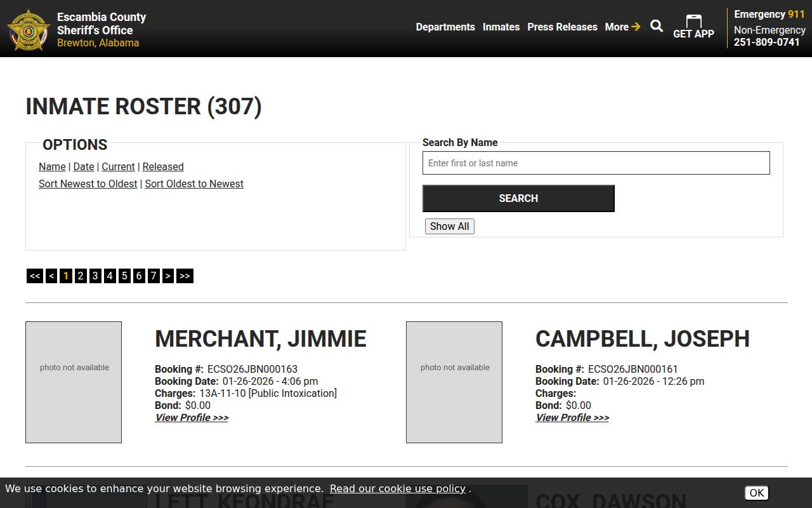Image resolution: width=812 pixels, height=508 pixels.
Task: Open the site search magnifier icon
Action: [x=657, y=26]
